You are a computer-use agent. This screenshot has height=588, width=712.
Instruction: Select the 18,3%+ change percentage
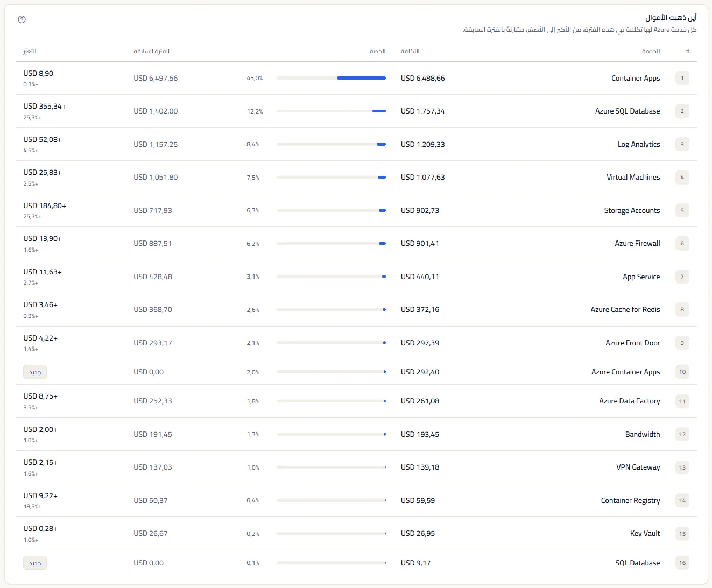pyautogui.click(x=32, y=506)
